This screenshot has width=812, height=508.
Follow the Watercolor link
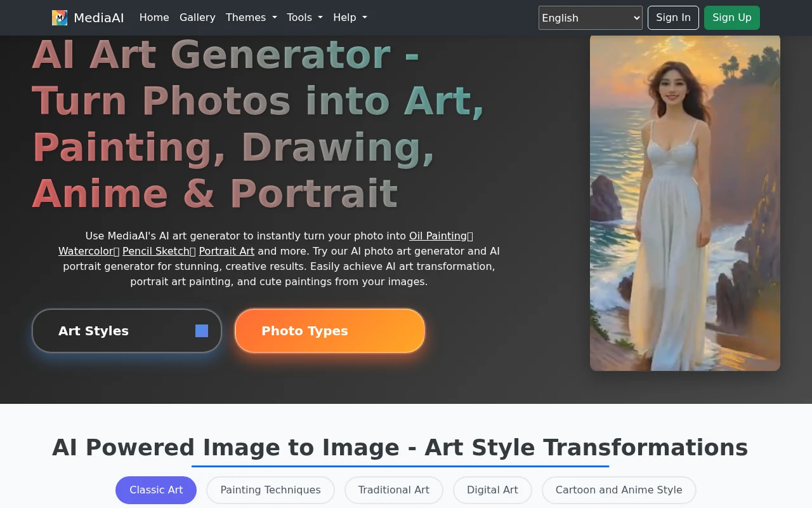(x=86, y=251)
